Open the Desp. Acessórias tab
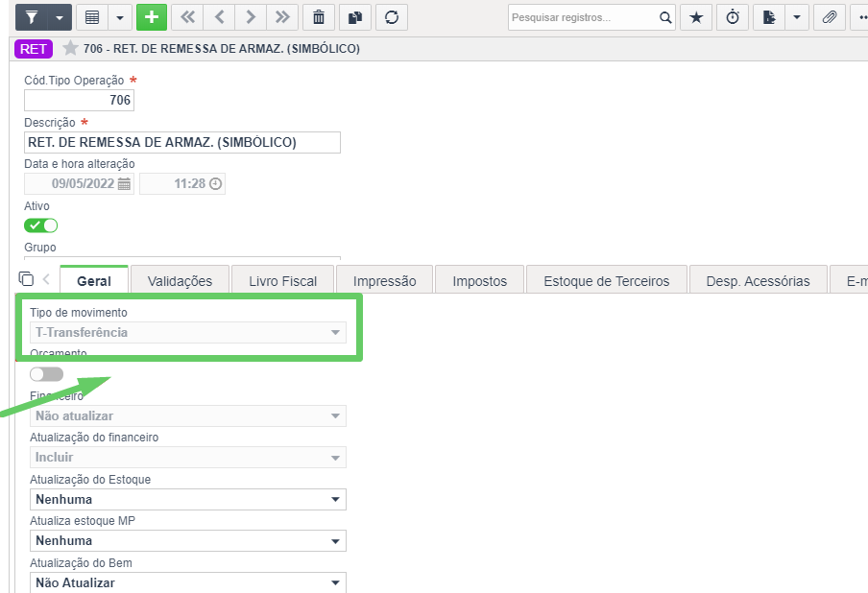Image resolution: width=868 pixels, height=593 pixels. 758,280
